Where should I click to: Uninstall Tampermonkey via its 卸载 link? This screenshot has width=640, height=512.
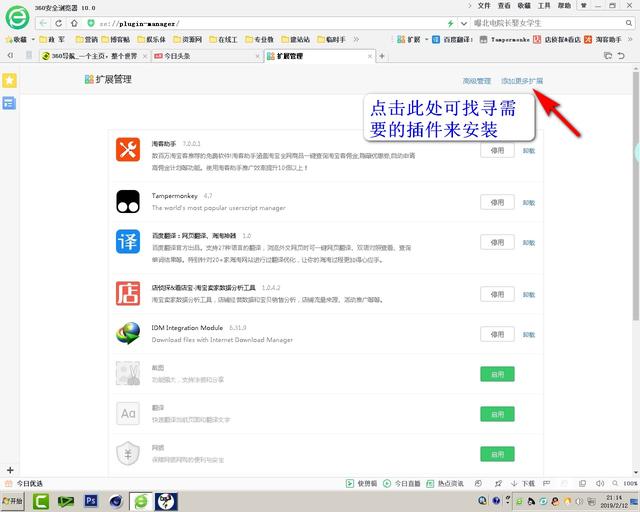pyautogui.click(x=529, y=203)
